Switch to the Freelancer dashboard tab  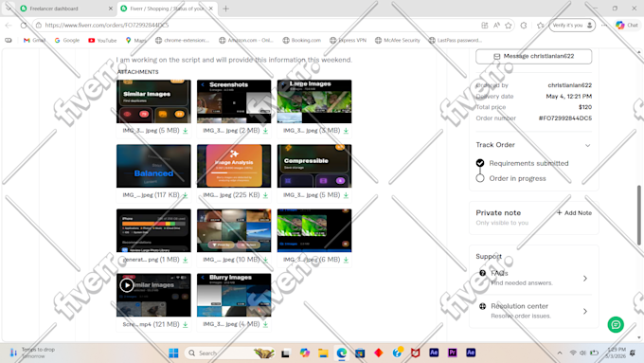[x=65, y=9]
